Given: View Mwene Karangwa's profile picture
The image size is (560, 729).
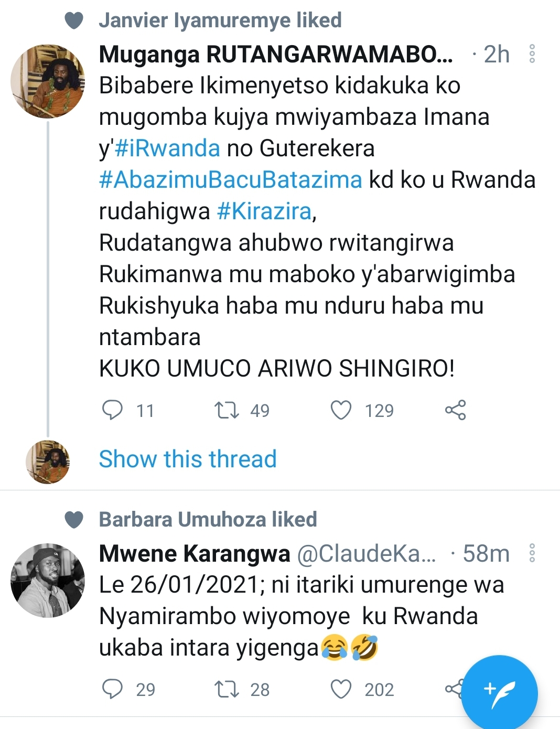Looking at the screenshot, I should point(48,580).
